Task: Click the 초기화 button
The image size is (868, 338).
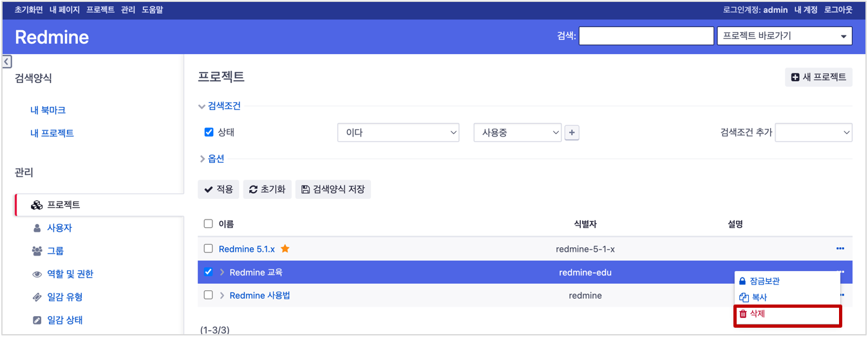Action: point(267,189)
